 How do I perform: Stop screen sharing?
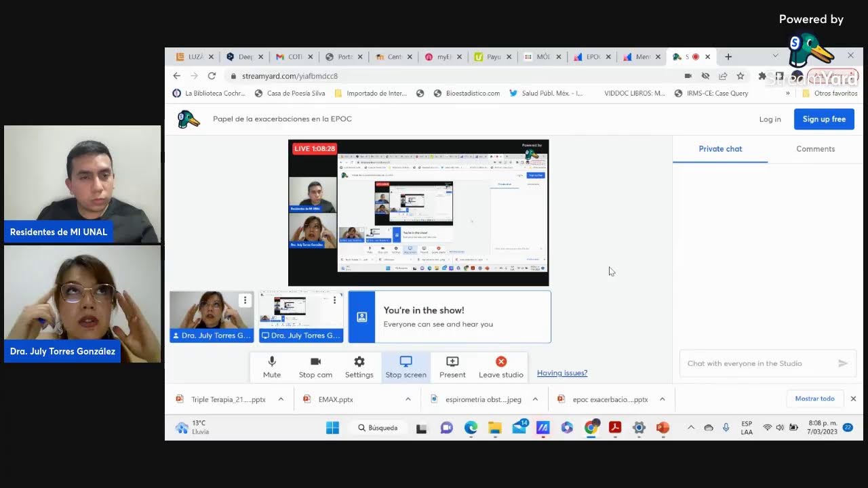point(406,367)
